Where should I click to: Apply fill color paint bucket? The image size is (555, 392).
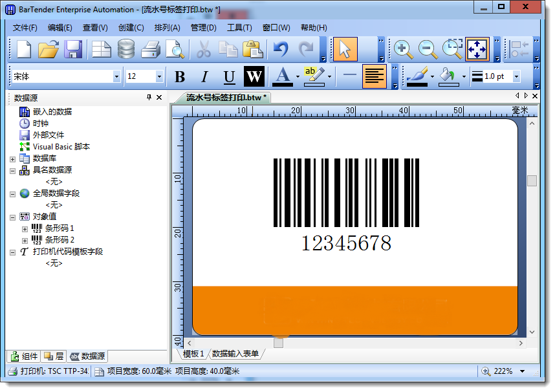[x=448, y=76]
